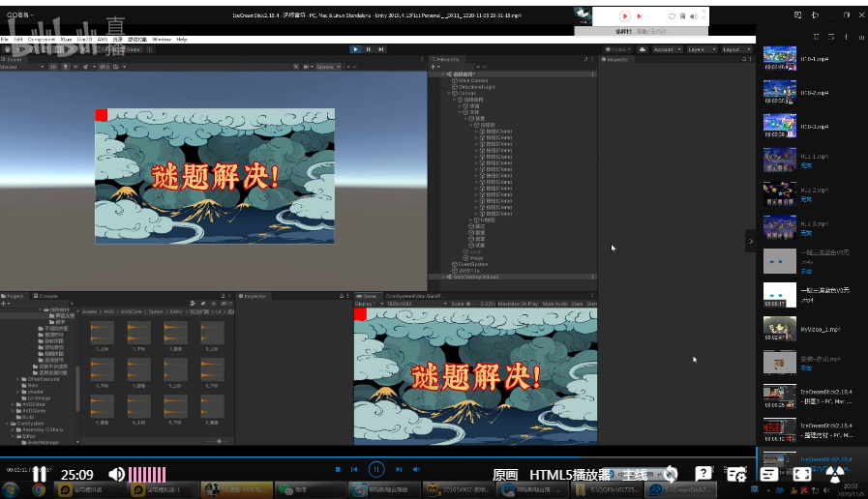Screen dimensions: 868x499
Task: Click the refresh stream icon
Action: (671, 474)
